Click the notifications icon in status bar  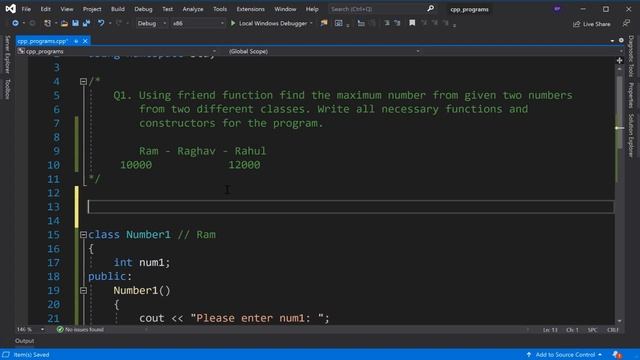click(x=617, y=355)
